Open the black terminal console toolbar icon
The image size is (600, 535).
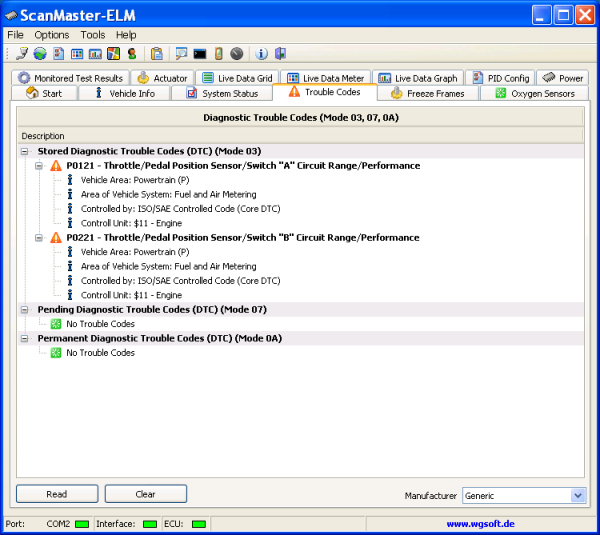pyautogui.click(x=200, y=54)
